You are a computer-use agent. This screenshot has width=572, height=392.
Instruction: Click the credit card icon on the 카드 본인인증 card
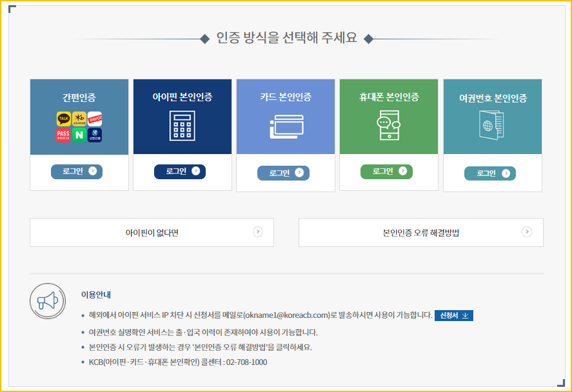[x=285, y=126]
